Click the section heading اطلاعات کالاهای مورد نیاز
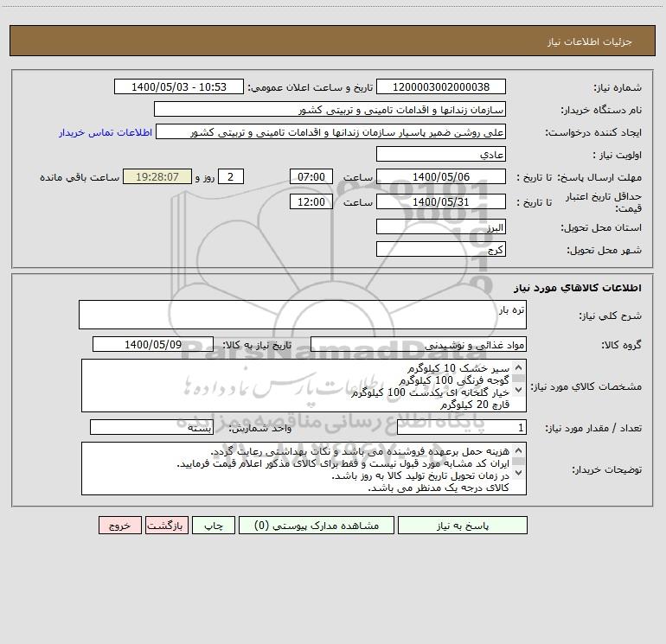The height and width of the screenshot is (644, 666). (578, 288)
